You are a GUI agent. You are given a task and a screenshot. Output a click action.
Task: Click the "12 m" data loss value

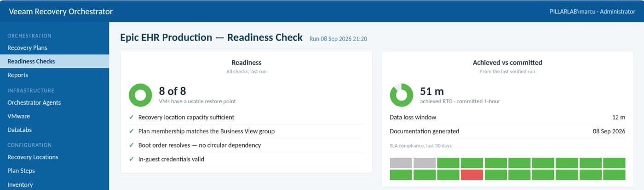tap(618, 117)
